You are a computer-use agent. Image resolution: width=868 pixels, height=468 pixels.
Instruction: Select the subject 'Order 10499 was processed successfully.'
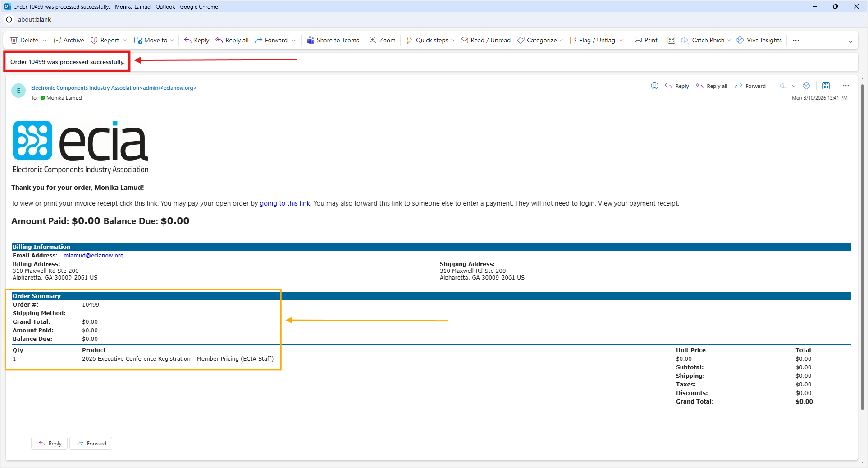tap(68, 62)
